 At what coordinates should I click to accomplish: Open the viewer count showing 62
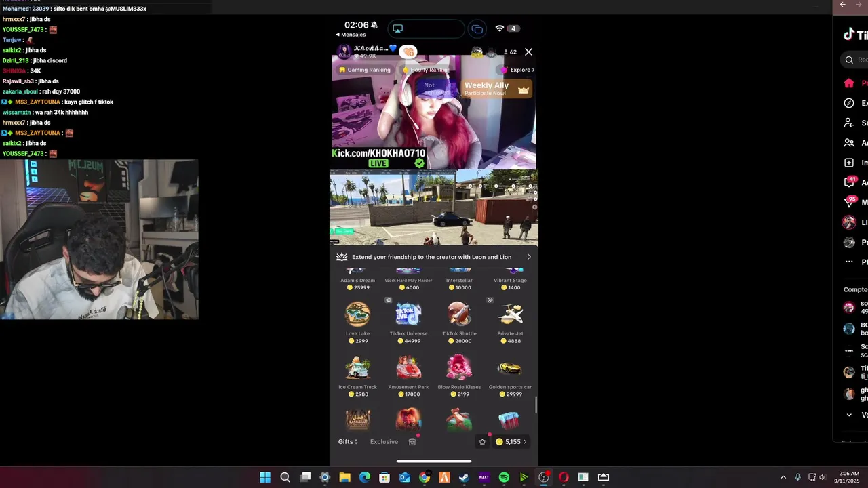pos(510,52)
